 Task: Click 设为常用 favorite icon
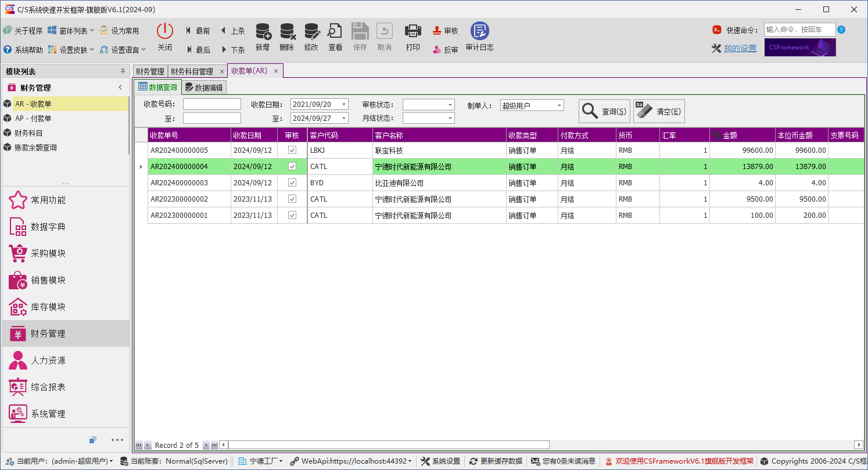[x=104, y=30]
